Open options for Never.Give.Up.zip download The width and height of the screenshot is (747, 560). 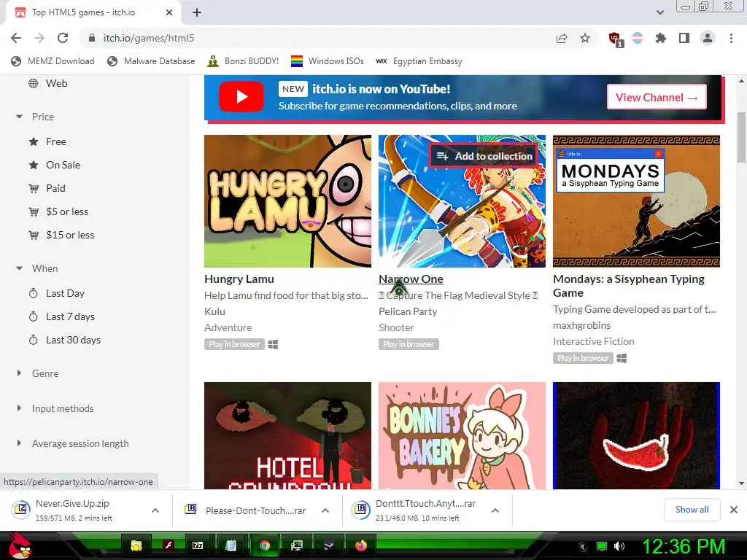click(155, 510)
